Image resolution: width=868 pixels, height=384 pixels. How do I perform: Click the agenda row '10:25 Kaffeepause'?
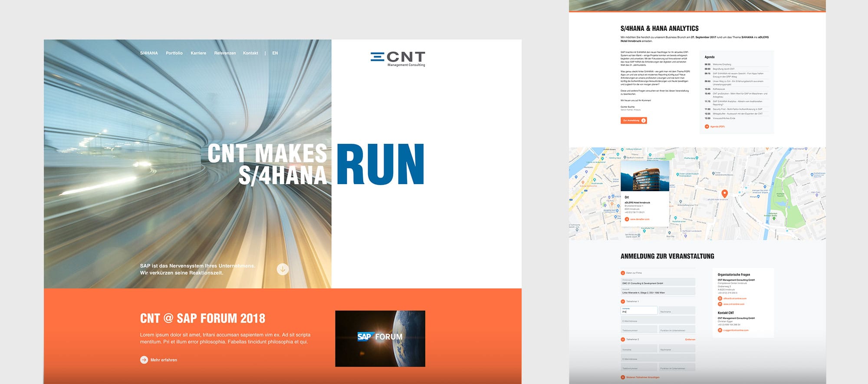[736, 89]
